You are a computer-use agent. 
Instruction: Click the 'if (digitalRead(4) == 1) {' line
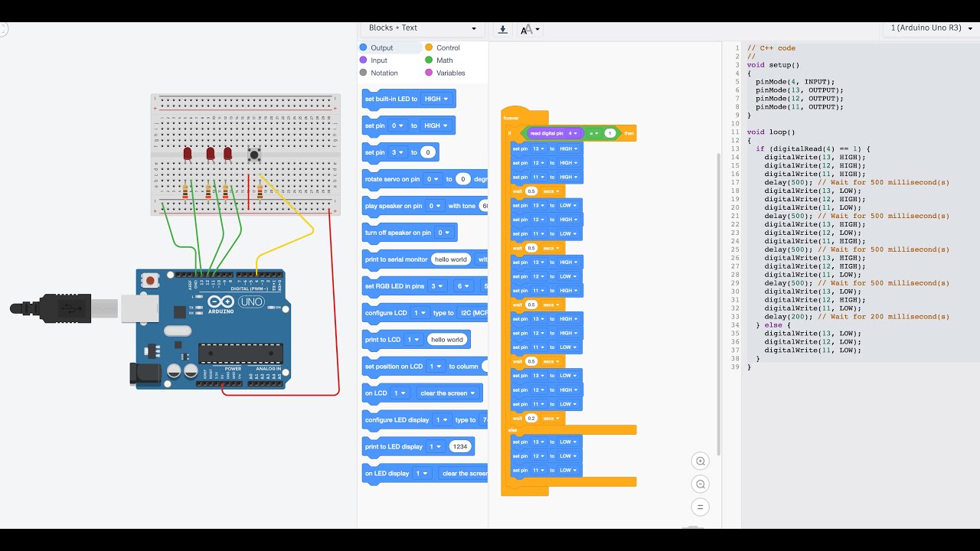[x=813, y=149]
